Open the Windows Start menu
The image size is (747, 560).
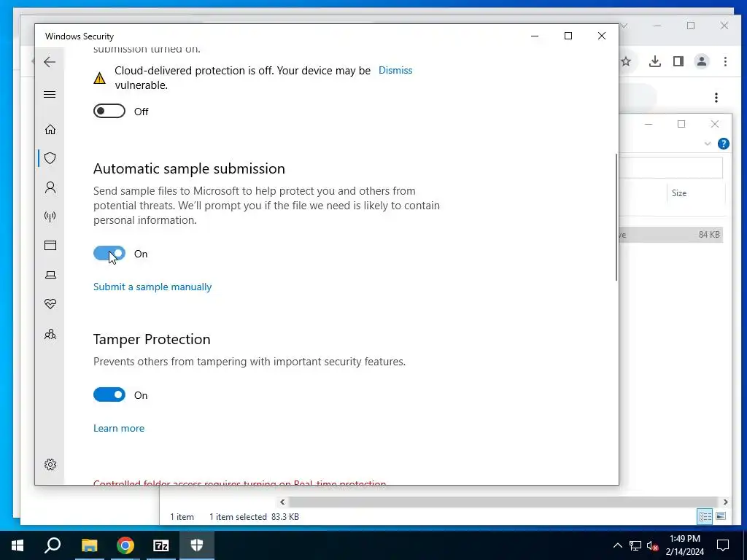18,545
